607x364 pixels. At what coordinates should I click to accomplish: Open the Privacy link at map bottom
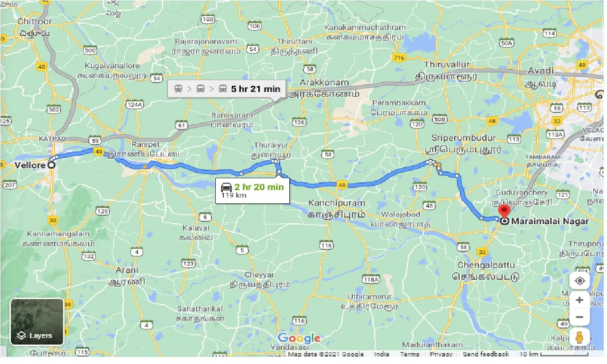point(441,354)
